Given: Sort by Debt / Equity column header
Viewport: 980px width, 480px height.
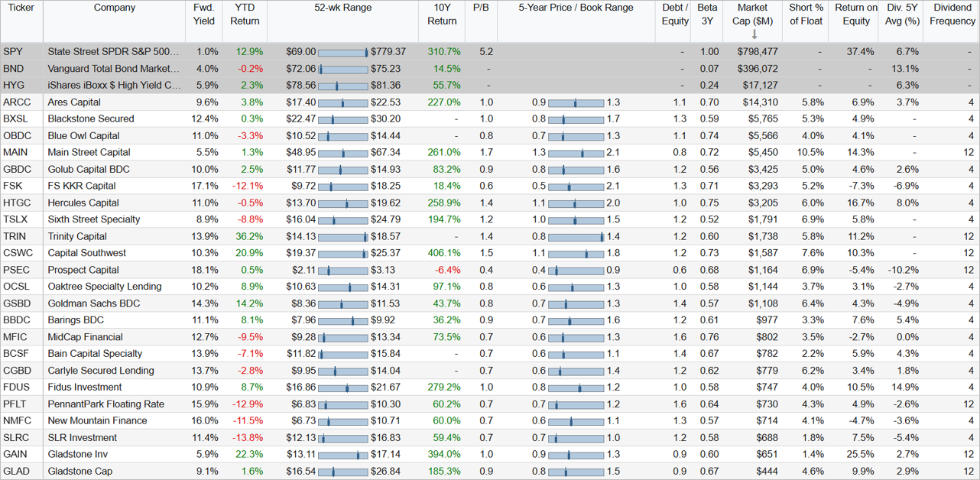Looking at the screenshot, I should 675,15.
